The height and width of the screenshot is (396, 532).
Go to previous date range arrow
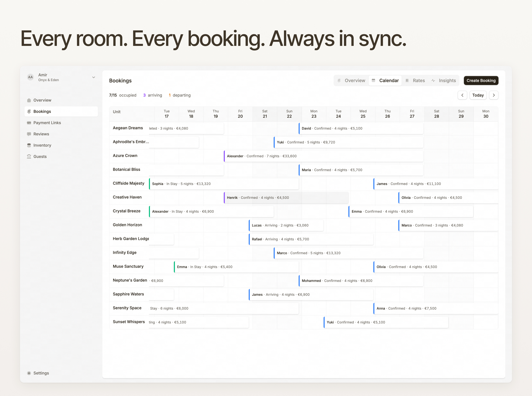(x=462, y=95)
